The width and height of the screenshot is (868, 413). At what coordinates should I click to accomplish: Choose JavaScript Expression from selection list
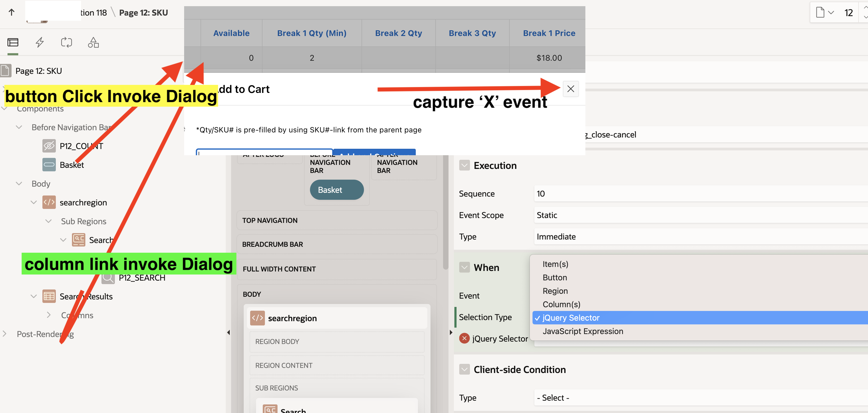coord(583,331)
